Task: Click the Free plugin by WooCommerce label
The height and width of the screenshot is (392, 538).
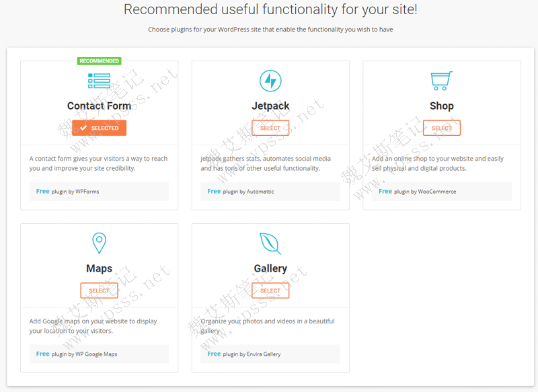Action: pos(418,192)
